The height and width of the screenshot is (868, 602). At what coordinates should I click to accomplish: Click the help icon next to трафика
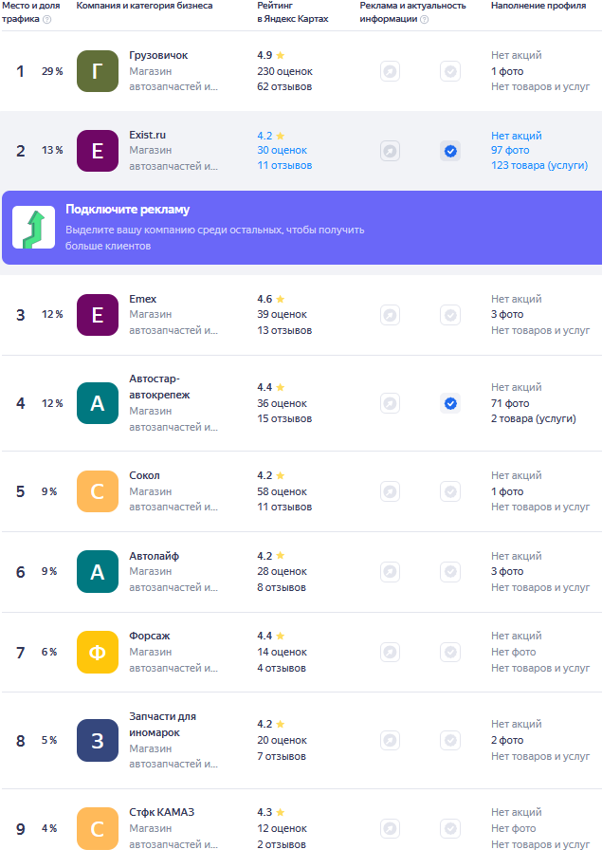(47, 19)
